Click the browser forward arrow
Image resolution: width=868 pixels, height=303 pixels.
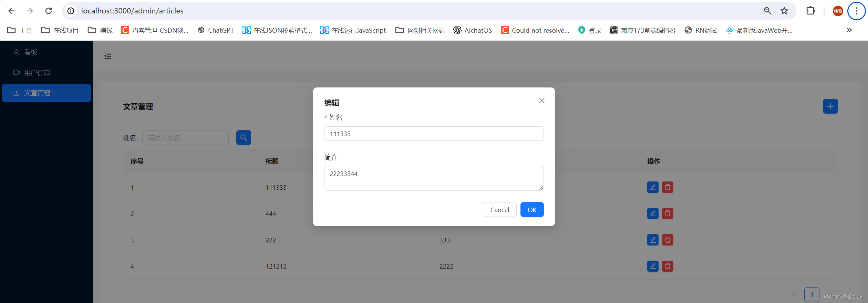click(30, 11)
